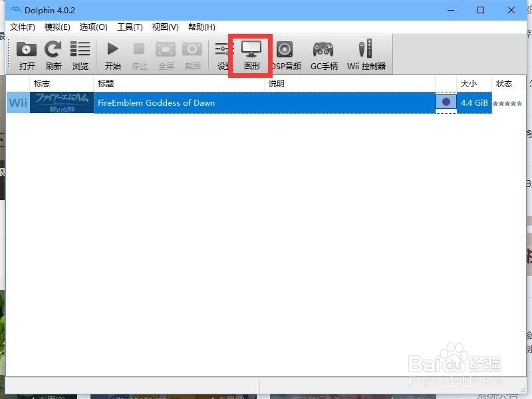The width and height of the screenshot is (532, 399).
Task: Open the 视图(V) menu
Action: click(165, 27)
